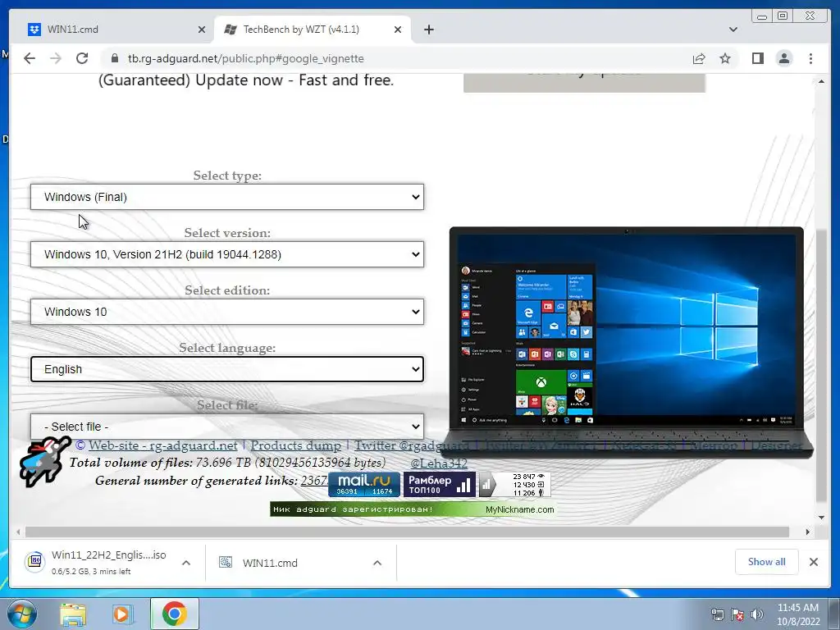Click the padlock site info icon

(115, 58)
